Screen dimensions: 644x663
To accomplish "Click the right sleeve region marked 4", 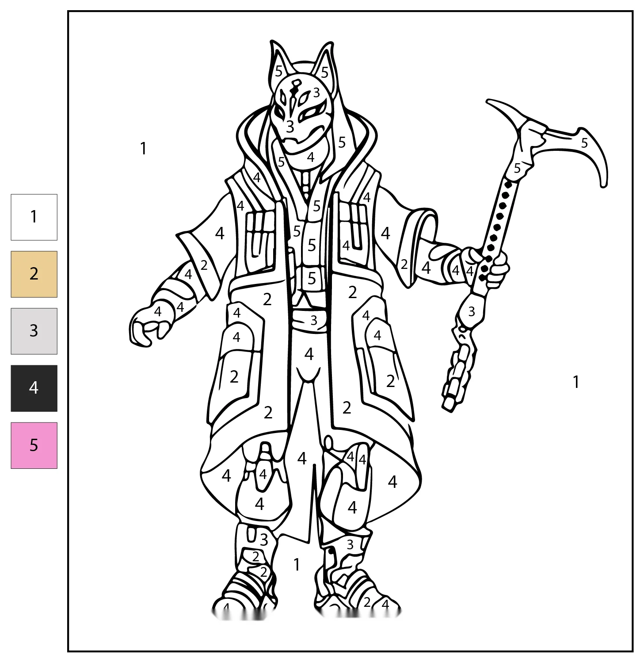I will (x=385, y=233).
